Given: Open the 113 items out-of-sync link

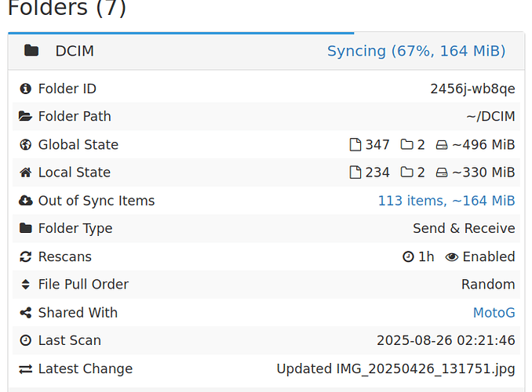Looking at the screenshot, I should 446,201.
